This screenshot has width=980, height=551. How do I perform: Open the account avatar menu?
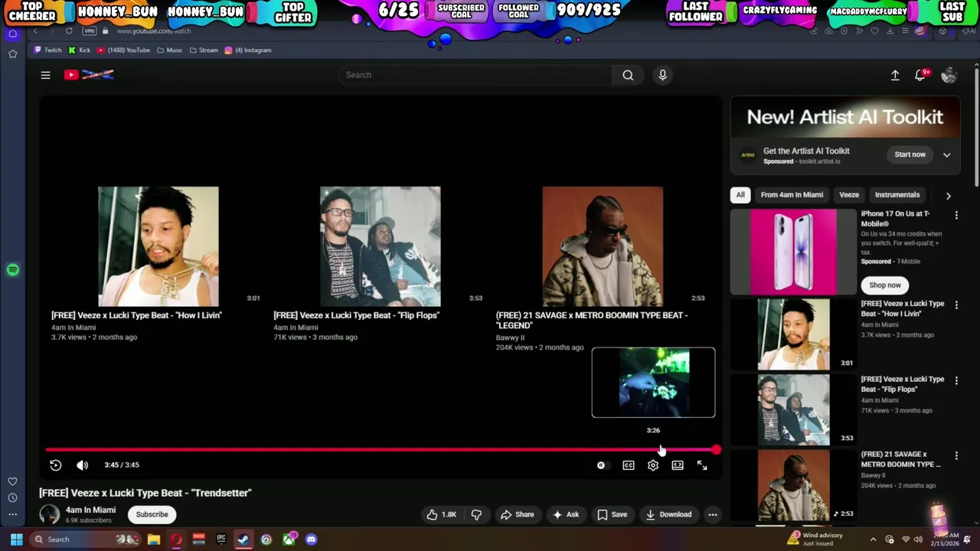point(949,75)
